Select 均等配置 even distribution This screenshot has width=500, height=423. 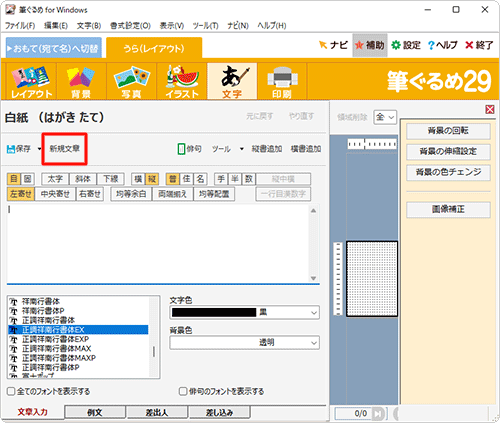(214, 194)
